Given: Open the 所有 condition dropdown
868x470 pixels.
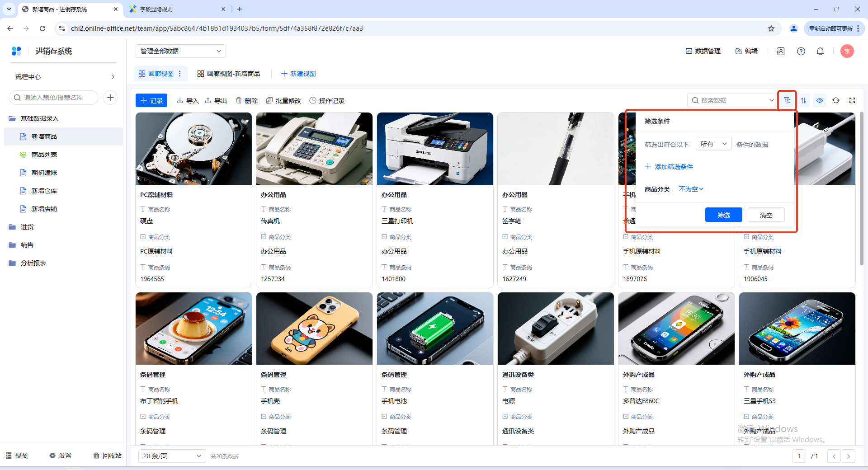Looking at the screenshot, I should 713,144.
